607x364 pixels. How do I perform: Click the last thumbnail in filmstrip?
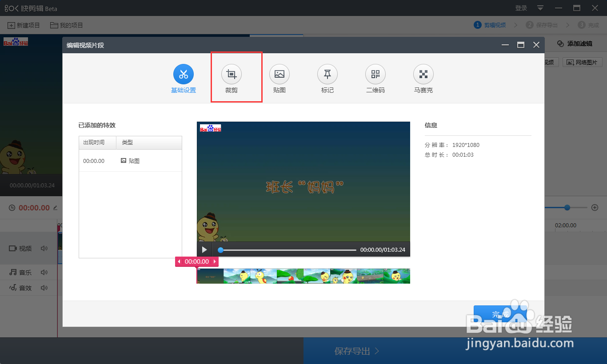[397, 276]
